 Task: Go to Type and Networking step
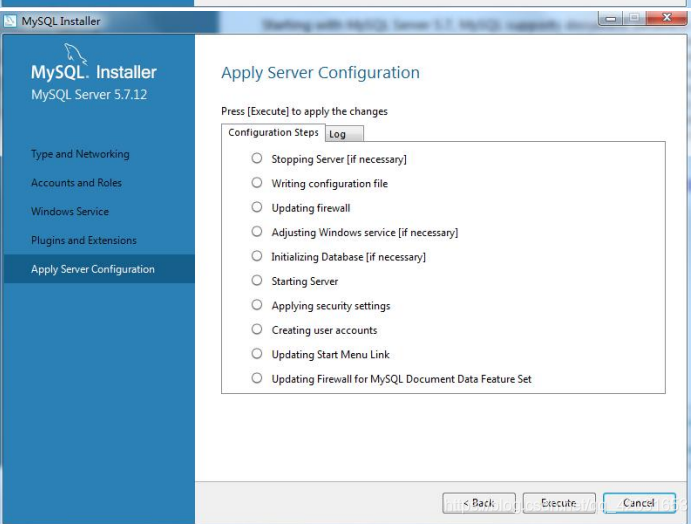(80, 154)
